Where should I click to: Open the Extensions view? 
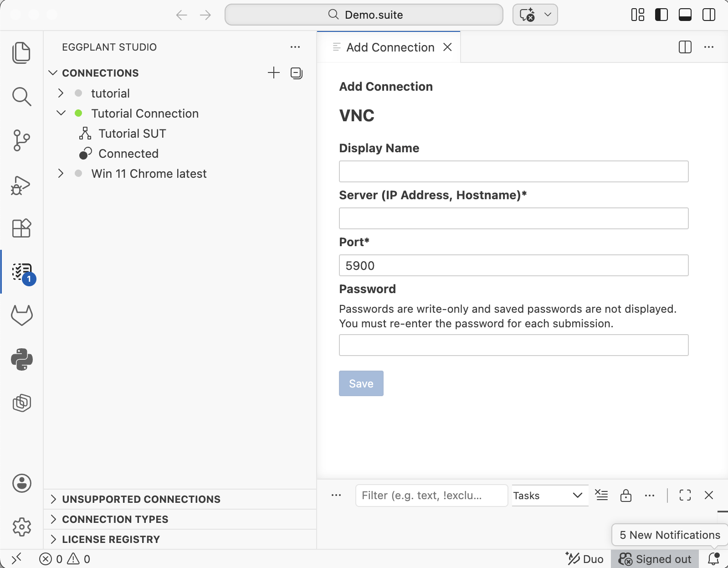pos(22,228)
